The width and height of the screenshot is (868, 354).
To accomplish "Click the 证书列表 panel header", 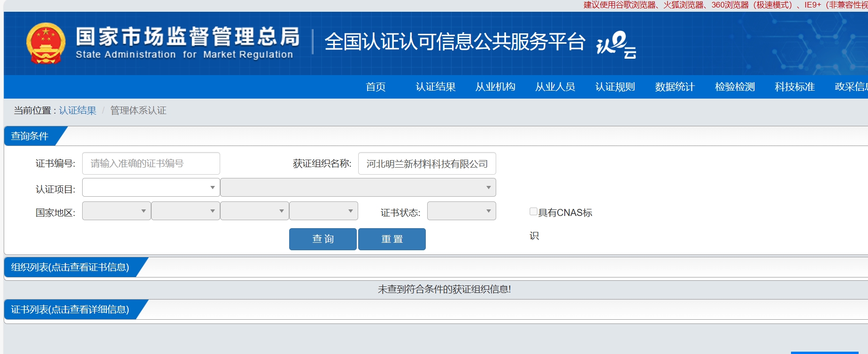I will [x=70, y=309].
